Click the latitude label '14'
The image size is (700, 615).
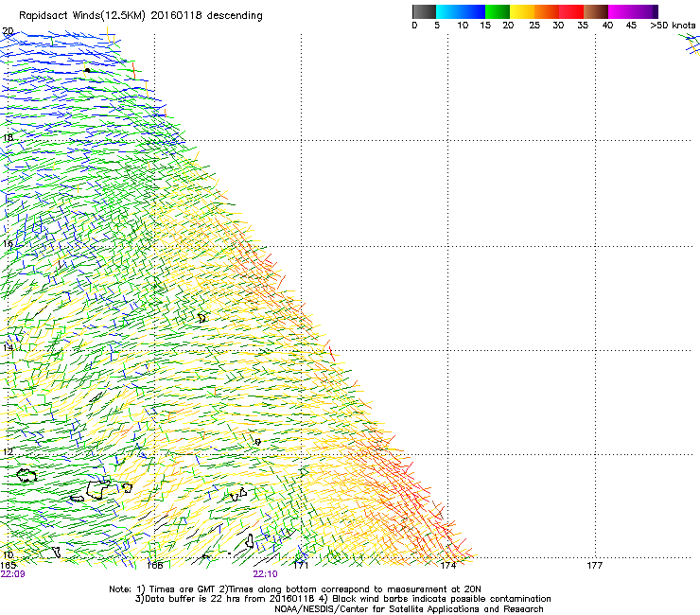(x=8, y=347)
